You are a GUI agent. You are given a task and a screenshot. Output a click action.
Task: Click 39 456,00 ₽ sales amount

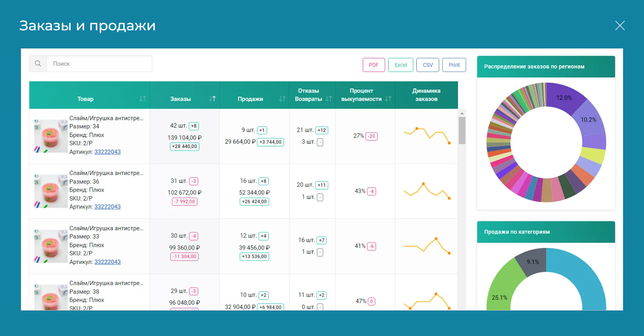[x=254, y=248]
